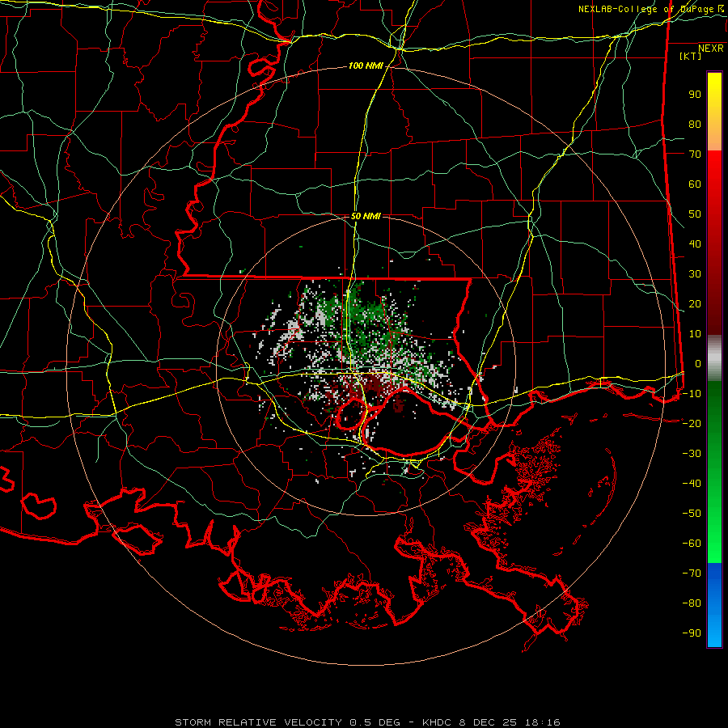The width and height of the screenshot is (728, 728).
Task: Click the "-70" scale value
Action: coord(692,574)
